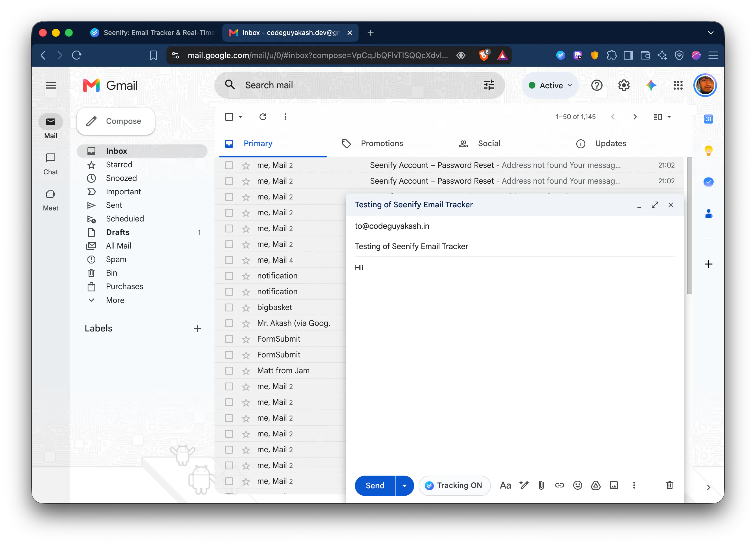Open the Meet section
This screenshot has height=545, width=756.
click(51, 200)
